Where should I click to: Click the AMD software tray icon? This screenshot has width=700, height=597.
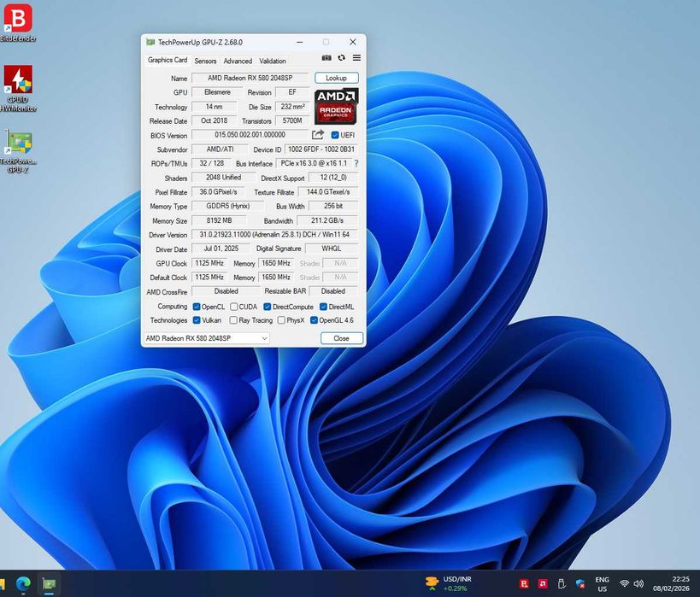click(543, 583)
